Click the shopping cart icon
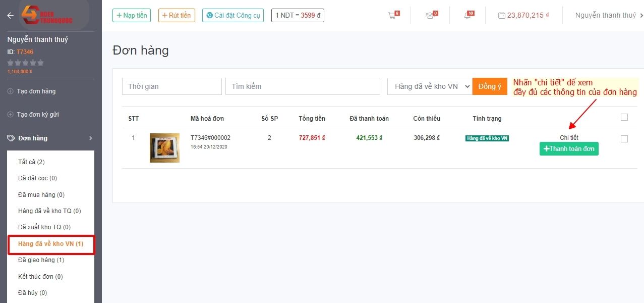 coord(392,16)
